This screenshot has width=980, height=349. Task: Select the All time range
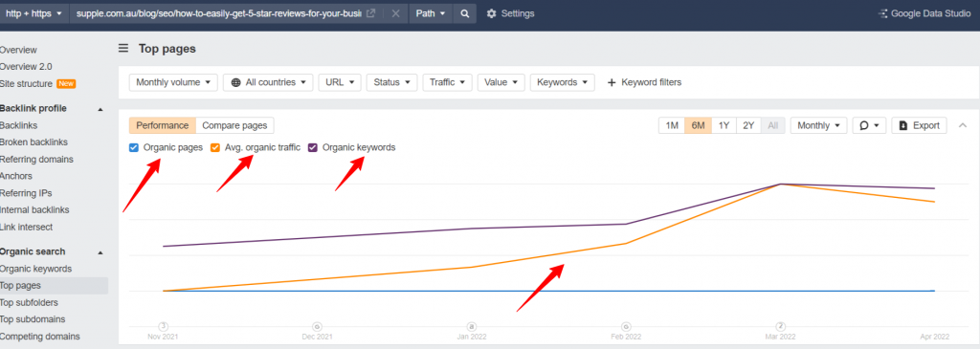(x=773, y=125)
